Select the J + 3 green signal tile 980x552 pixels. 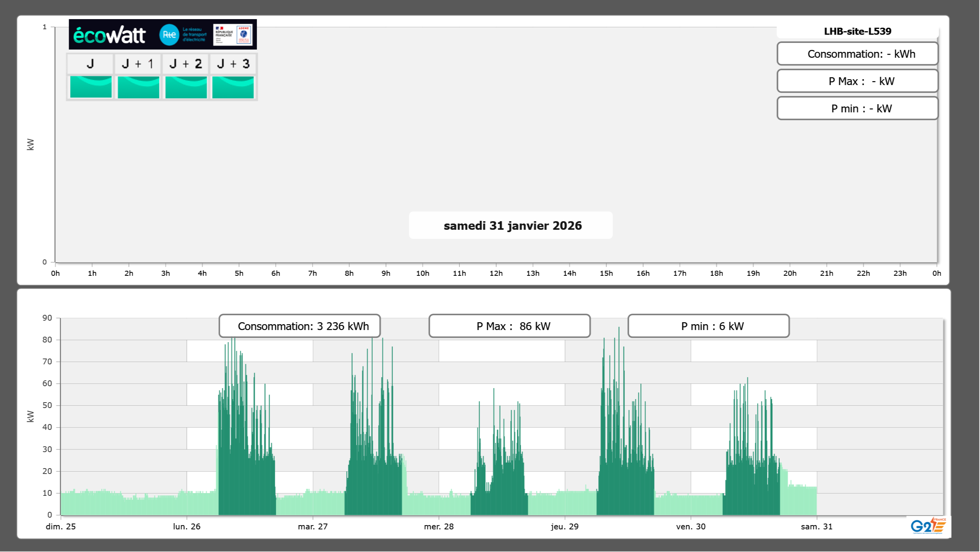click(x=233, y=87)
